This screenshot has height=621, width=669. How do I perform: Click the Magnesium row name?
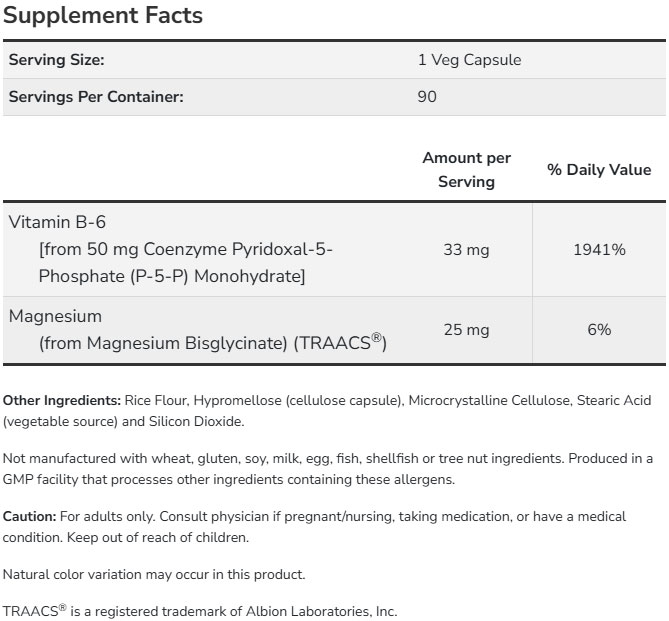click(x=56, y=316)
